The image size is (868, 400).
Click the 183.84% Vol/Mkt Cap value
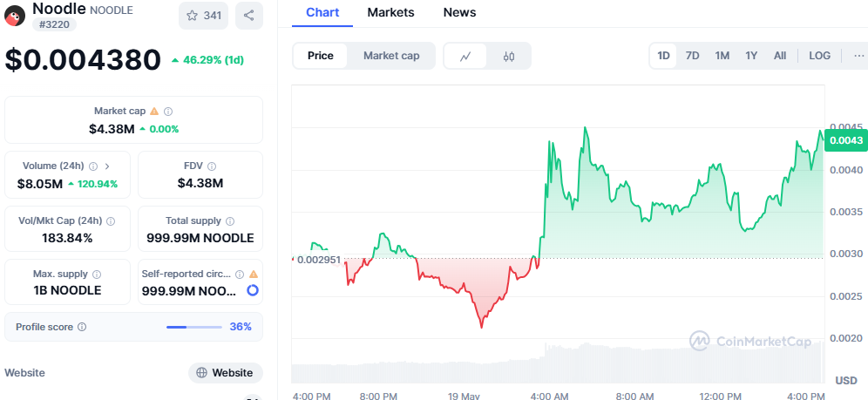coord(67,239)
